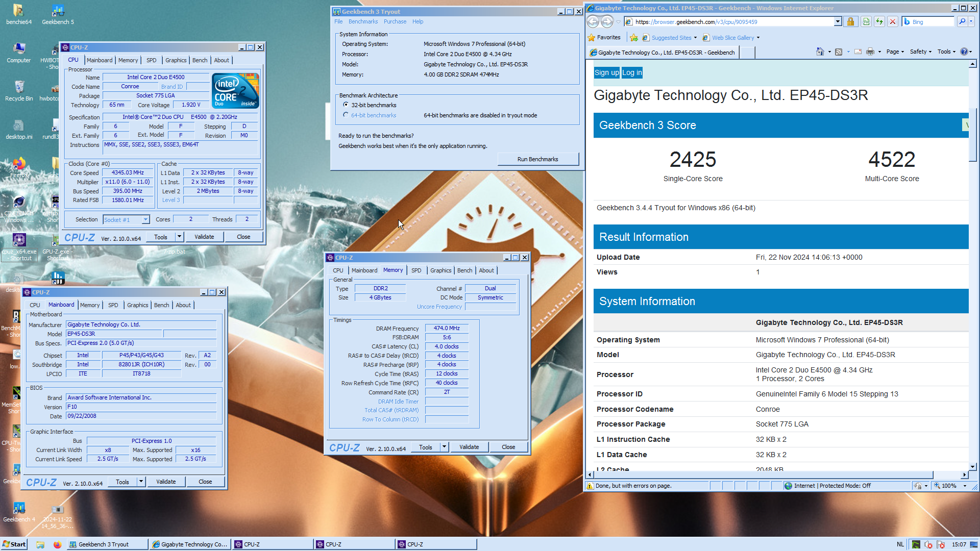Open a new tab in Internet Explorer
This screenshot has height=551, width=980.
coord(747,52)
